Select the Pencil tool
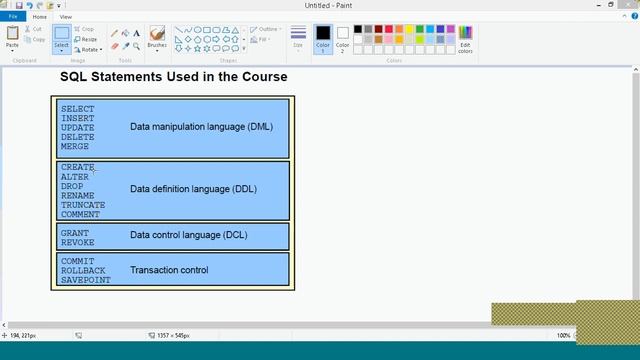This screenshot has width=640, height=360. click(115, 33)
